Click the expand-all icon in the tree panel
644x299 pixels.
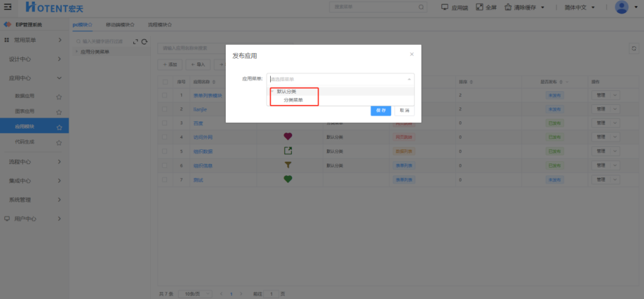point(136,42)
